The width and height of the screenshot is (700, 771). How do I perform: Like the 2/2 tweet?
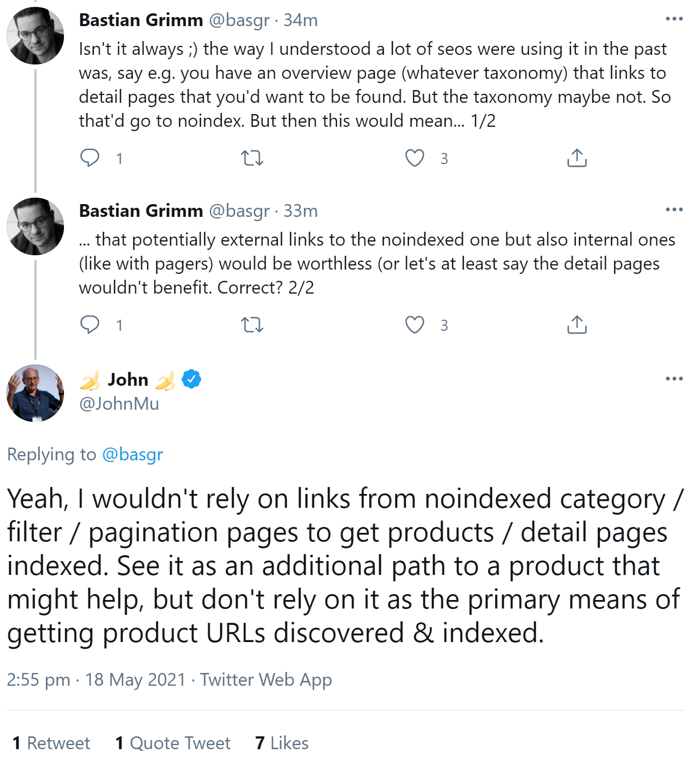click(415, 325)
